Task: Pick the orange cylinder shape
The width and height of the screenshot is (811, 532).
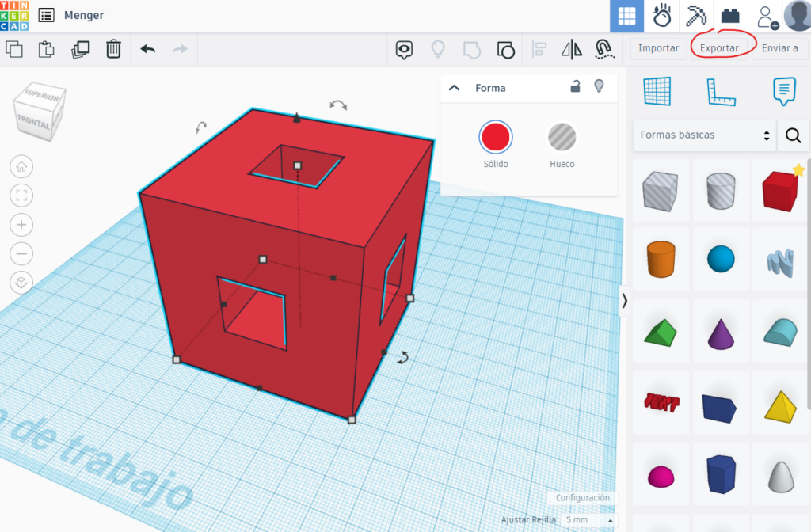Action: pyautogui.click(x=661, y=259)
